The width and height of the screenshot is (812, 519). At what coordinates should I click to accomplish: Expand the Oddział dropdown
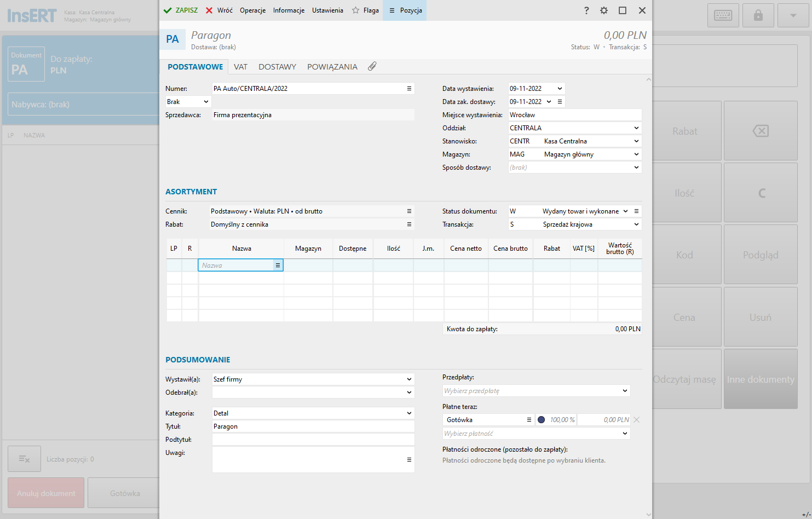[636, 128]
